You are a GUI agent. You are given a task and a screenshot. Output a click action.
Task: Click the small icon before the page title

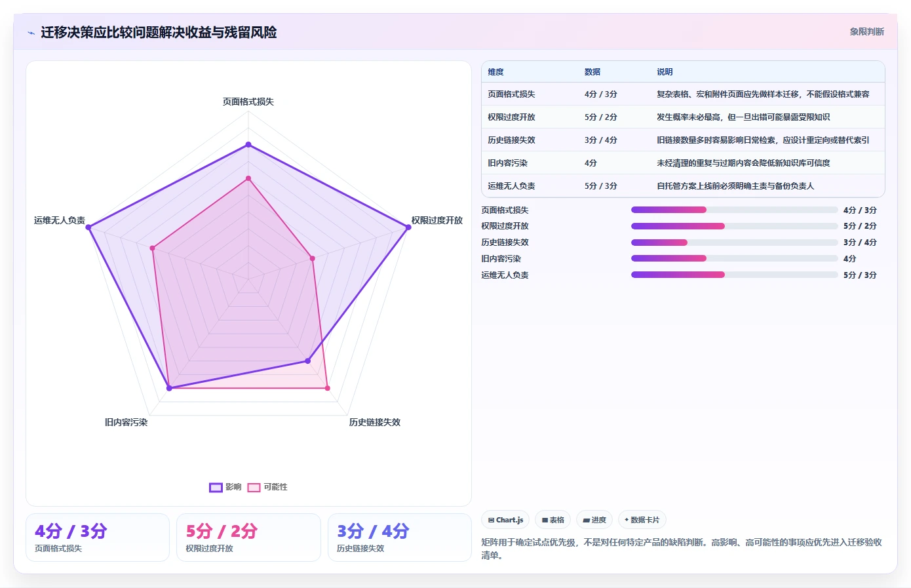coord(31,33)
